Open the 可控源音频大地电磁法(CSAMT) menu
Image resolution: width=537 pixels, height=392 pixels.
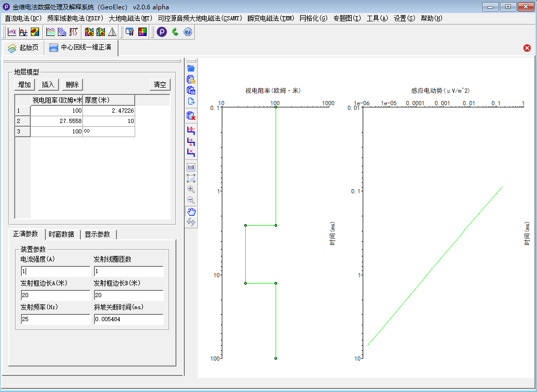200,18
